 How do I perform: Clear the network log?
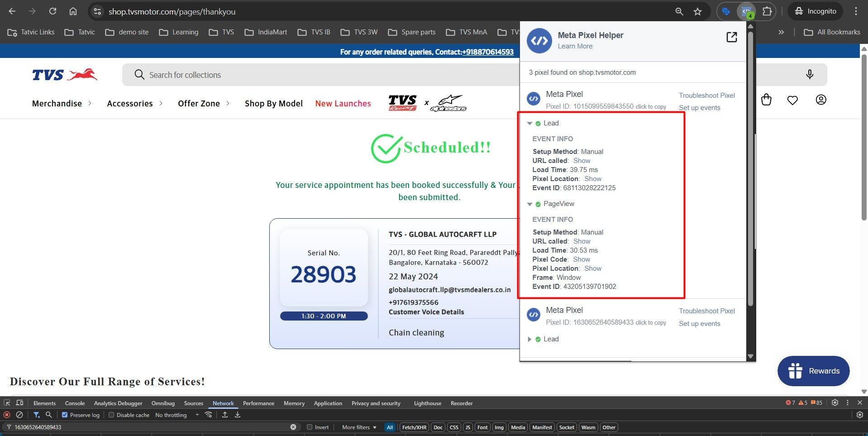(x=19, y=415)
